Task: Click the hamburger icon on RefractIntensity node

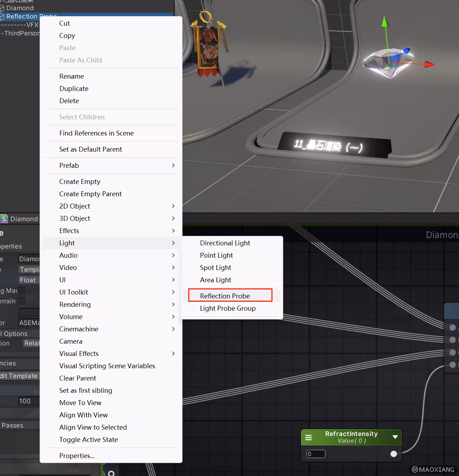Action: click(308, 437)
